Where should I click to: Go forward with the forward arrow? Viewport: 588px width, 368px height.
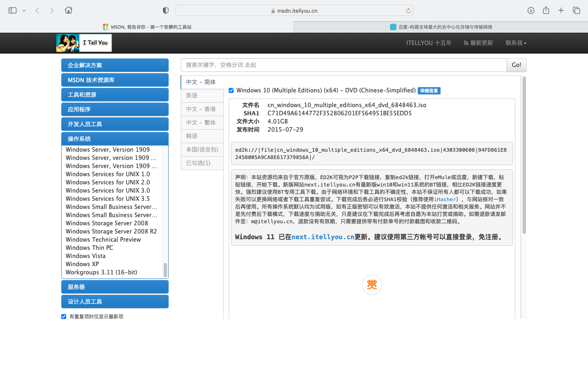point(52,11)
